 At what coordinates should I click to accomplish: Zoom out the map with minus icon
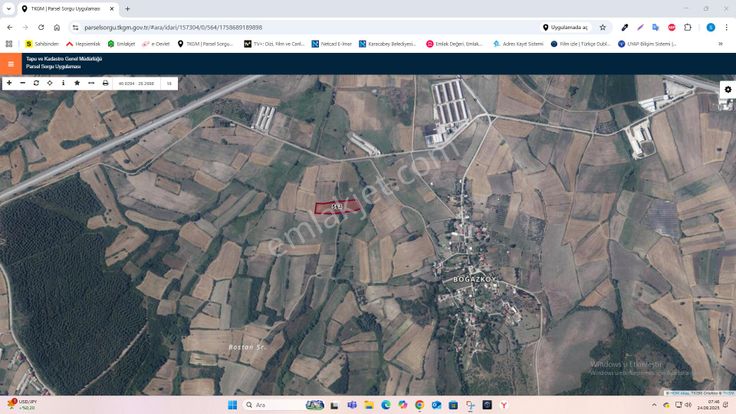point(22,83)
